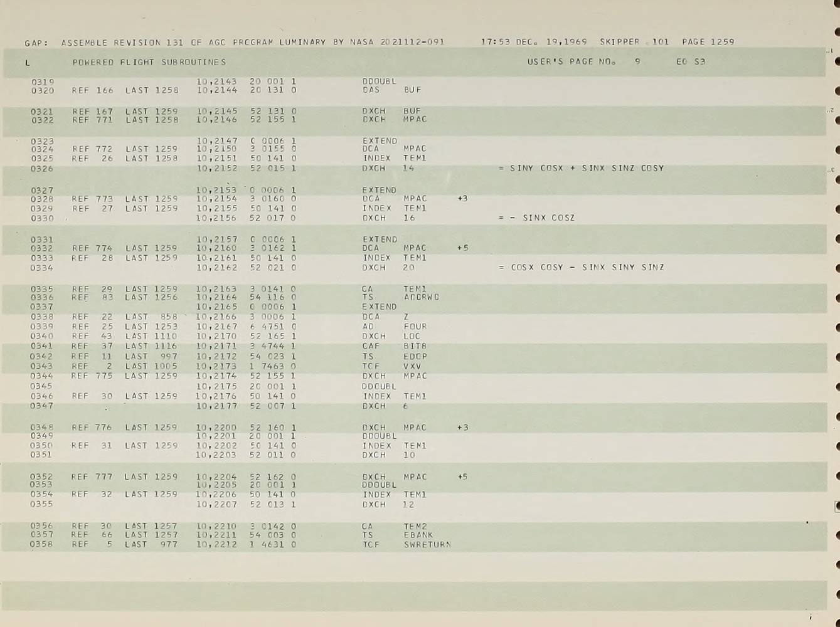Viewport: 840px width, 627px height.
Task: Click the DDOUBL opcode on line 0345
Action: [x=380, y=386]
